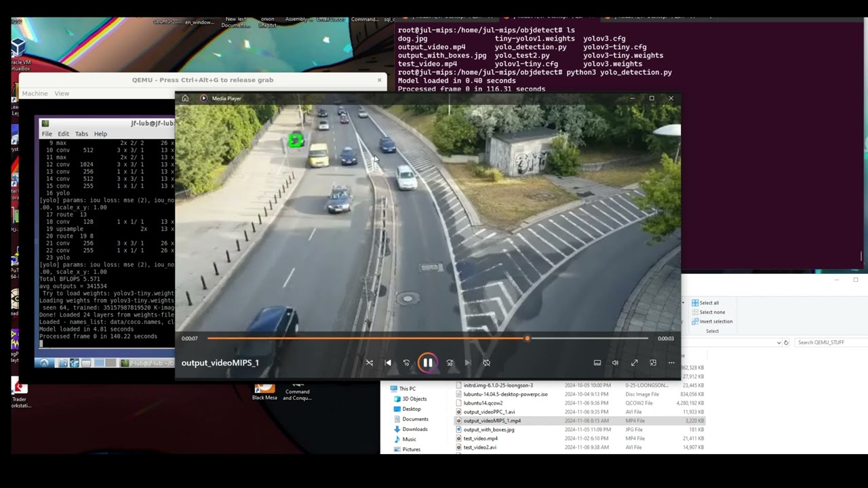Close the QEMU window
This screenshot has height=488, width=868.
pos(379,80)
